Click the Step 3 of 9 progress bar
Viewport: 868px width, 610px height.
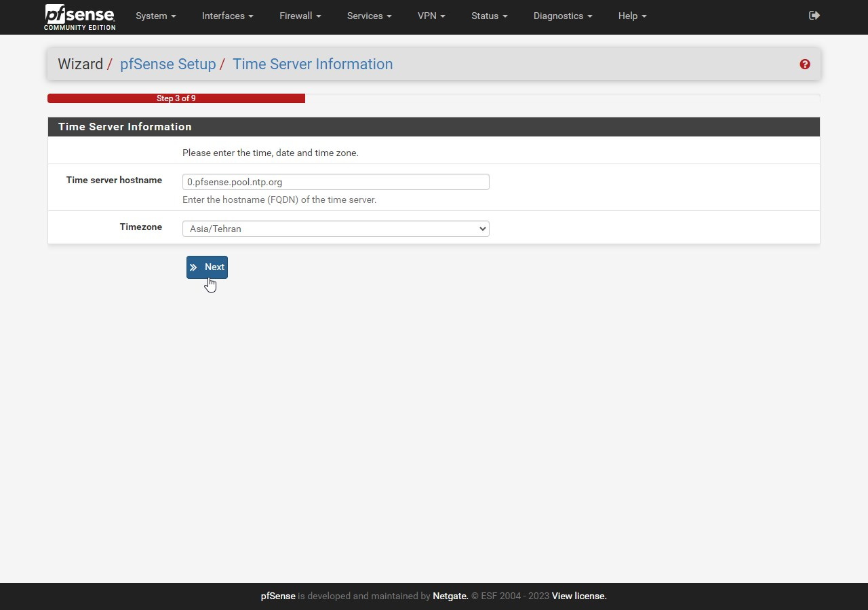click(x=176, y=98)
